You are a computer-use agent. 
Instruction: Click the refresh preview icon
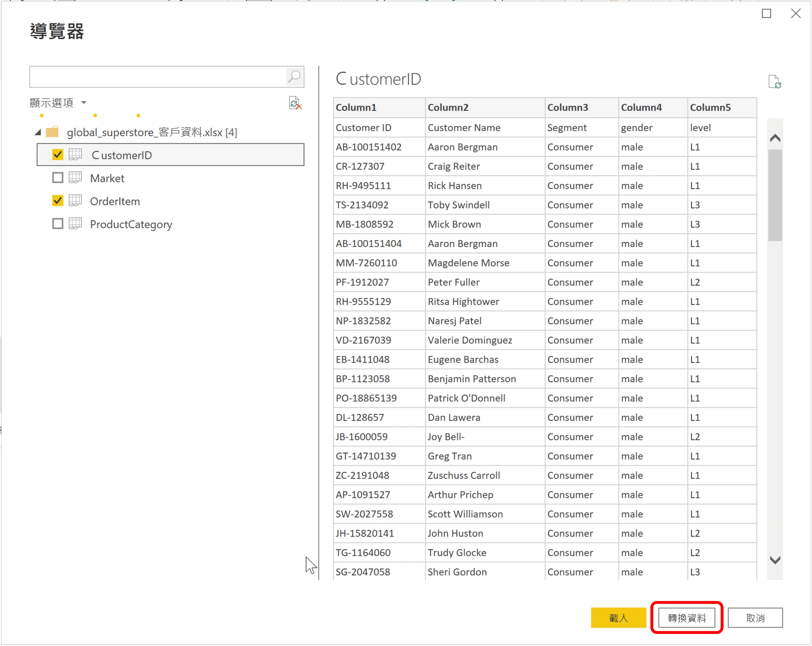point(295,103)
